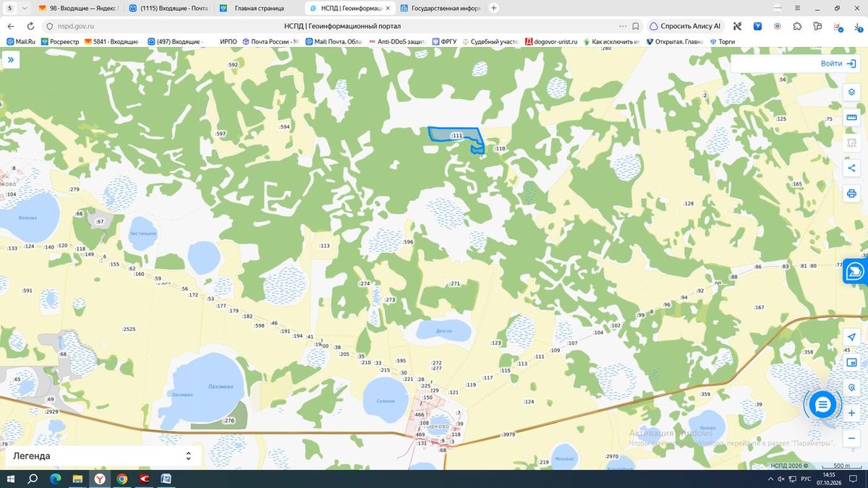Screen dimensions: 868x488
Task: Show hidden system tray icons
Action: click(770, 479)
